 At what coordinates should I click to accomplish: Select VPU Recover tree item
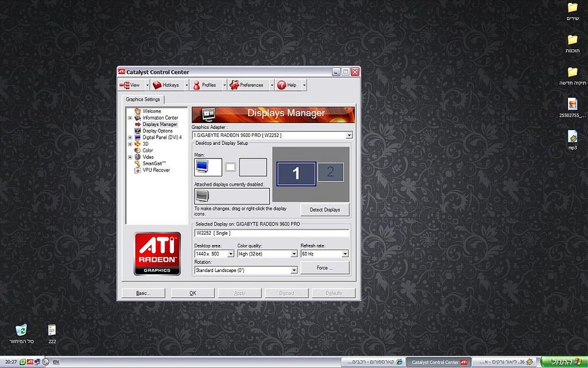coord(156,170)
